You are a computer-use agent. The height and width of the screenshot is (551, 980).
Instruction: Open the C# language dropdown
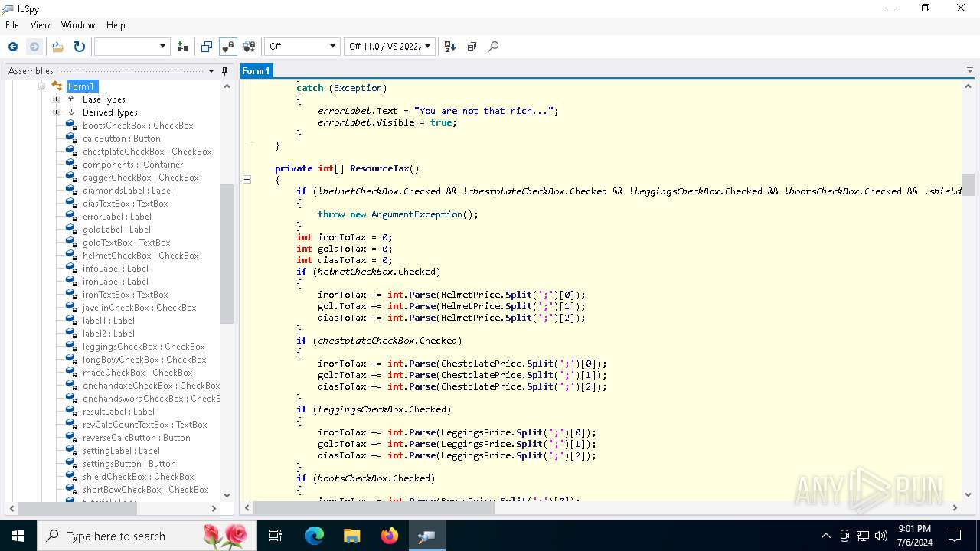point(302,47)
